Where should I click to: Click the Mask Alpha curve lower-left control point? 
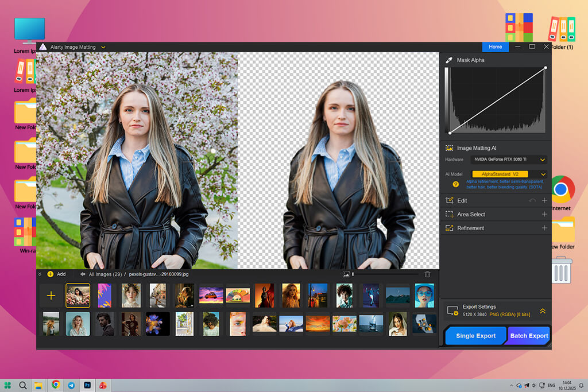coord(450,133)
